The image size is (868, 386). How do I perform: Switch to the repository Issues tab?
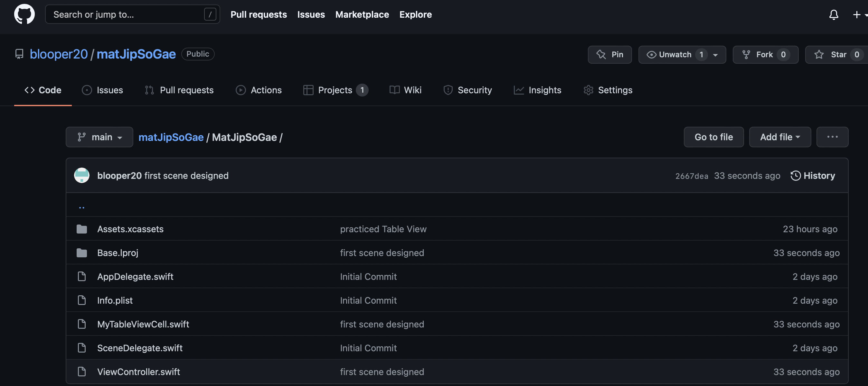(102, 90)
